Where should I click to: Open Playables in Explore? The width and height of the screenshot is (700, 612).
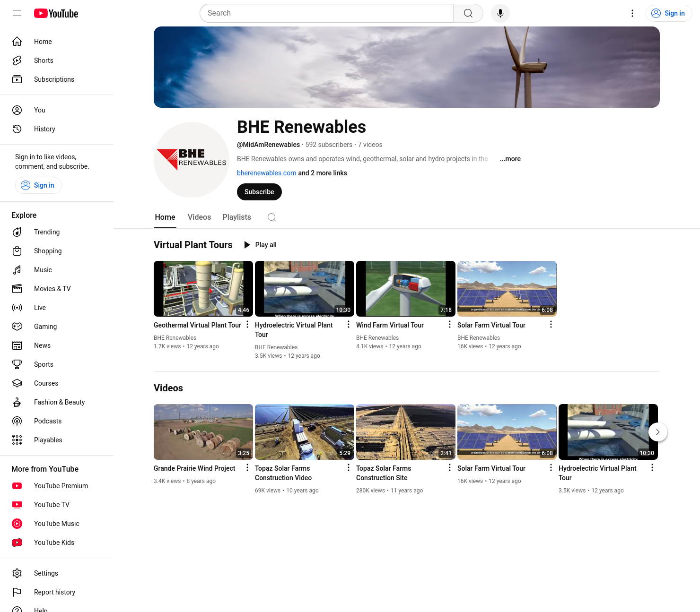[57, 440]
